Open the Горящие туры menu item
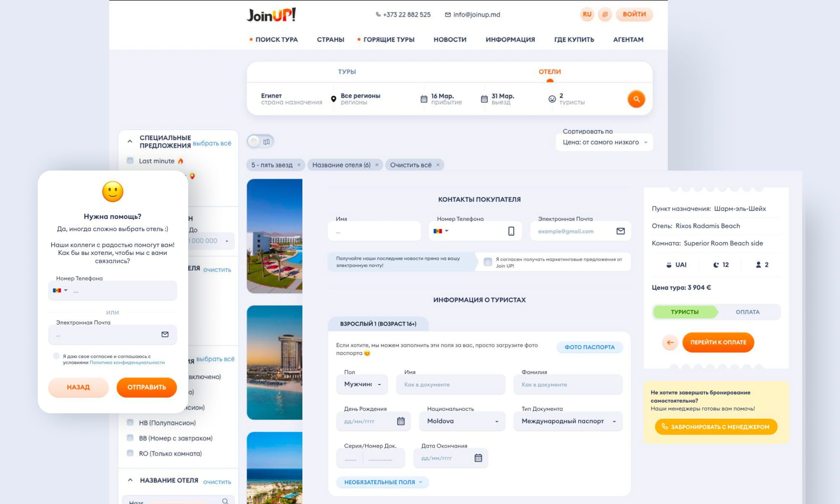This screenshot has width=840, height=504. tap(388, 39)
